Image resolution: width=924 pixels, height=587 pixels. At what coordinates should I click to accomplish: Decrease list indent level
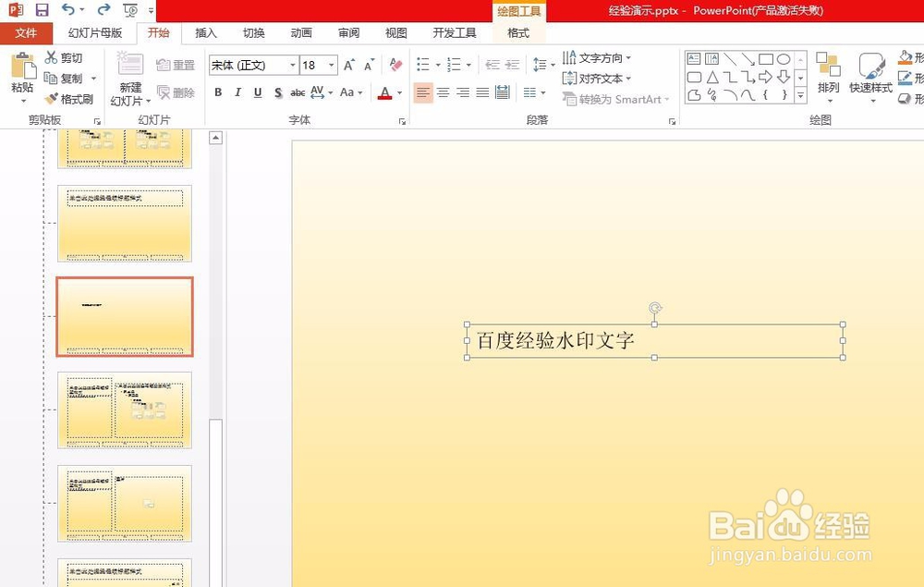492,64
